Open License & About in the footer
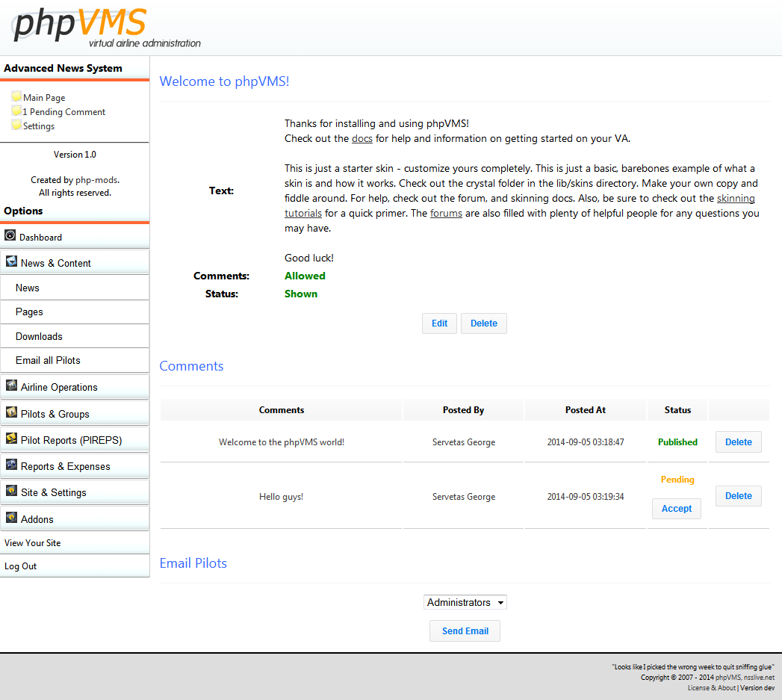Viewport: 782px width, 700px height. [x=712, y=688]
